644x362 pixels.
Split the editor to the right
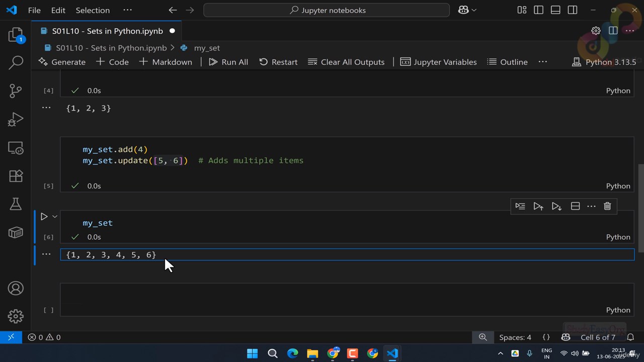click(613, 31)
